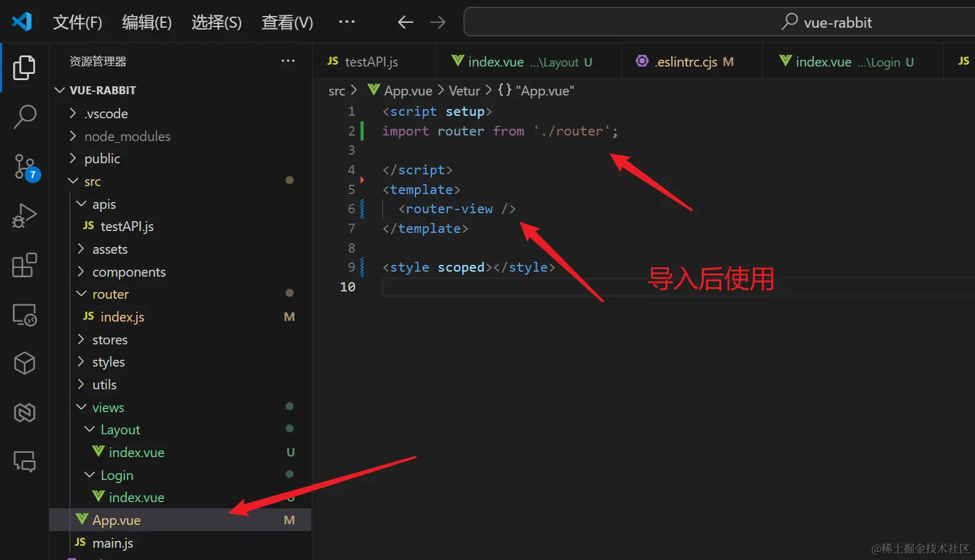Open the Remote Explorer view
This screenshot has height=560, width=975.
[x=25, y=315]
